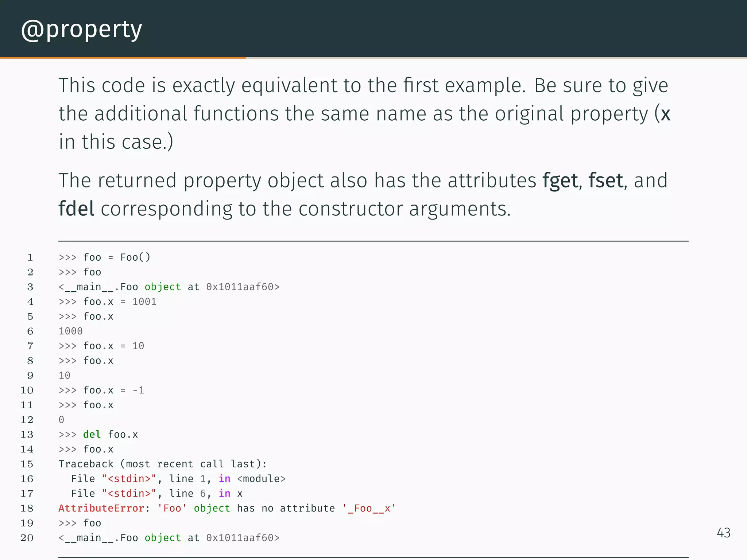Click code line '>>> foo = Foo()'

point(104,257)
